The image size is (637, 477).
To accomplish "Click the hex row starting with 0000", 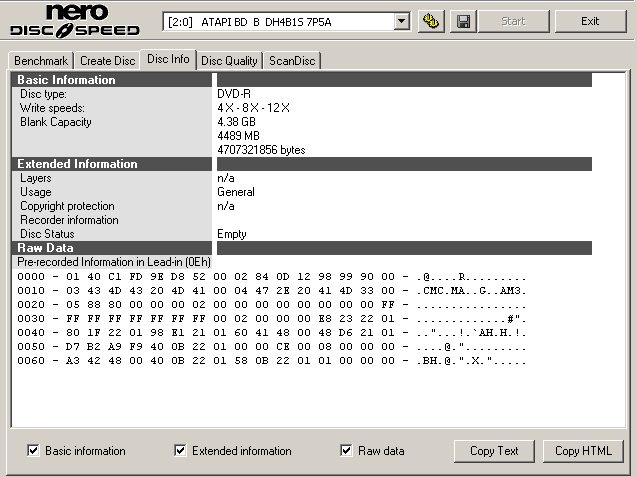I will pos(271,277).
